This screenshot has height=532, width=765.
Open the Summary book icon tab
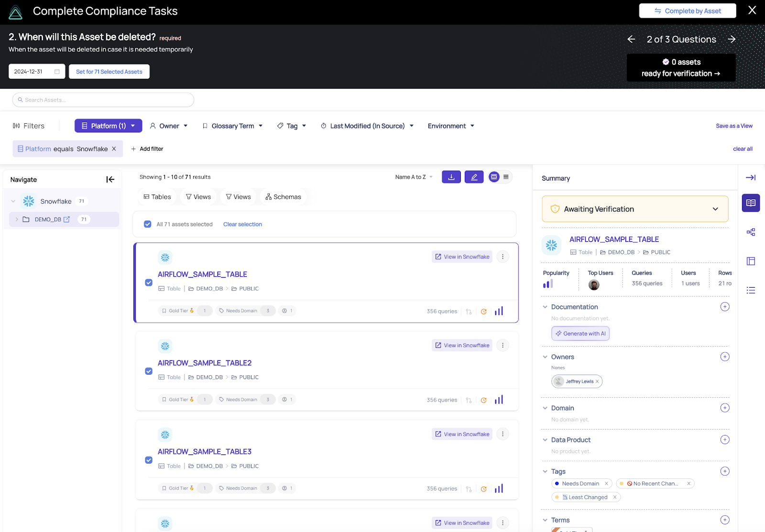[751, 203]
